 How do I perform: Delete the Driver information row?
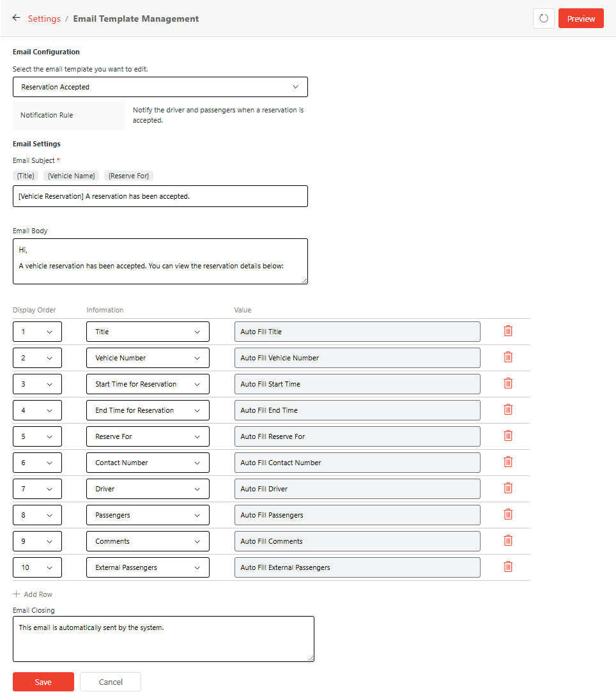tap(508, 488)
